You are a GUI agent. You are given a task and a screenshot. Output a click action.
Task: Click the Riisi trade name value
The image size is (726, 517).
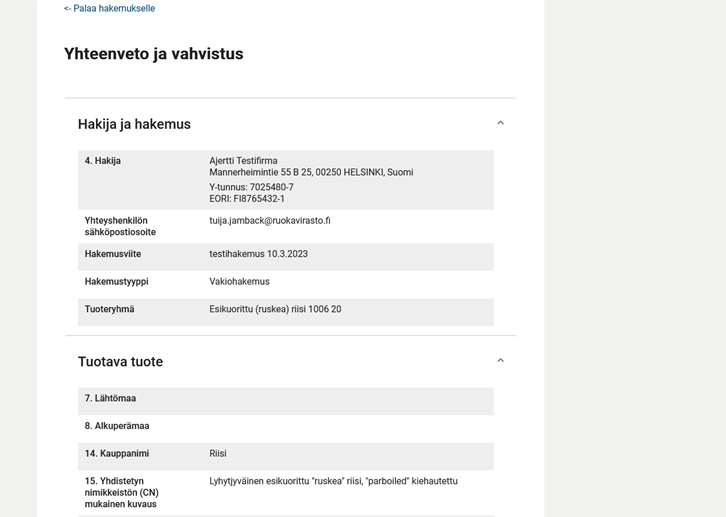(x=218, y=454)
